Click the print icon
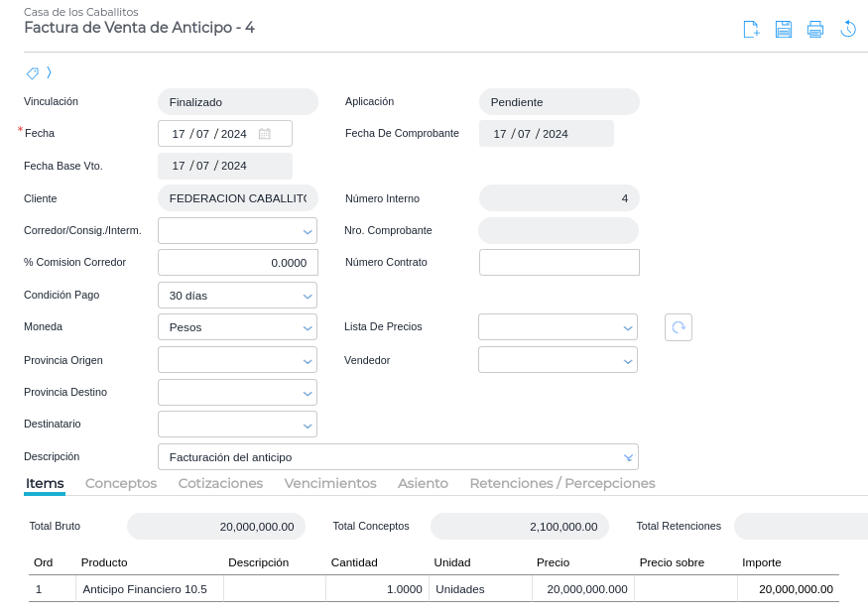The image size is (868, 615). [815, 29]
